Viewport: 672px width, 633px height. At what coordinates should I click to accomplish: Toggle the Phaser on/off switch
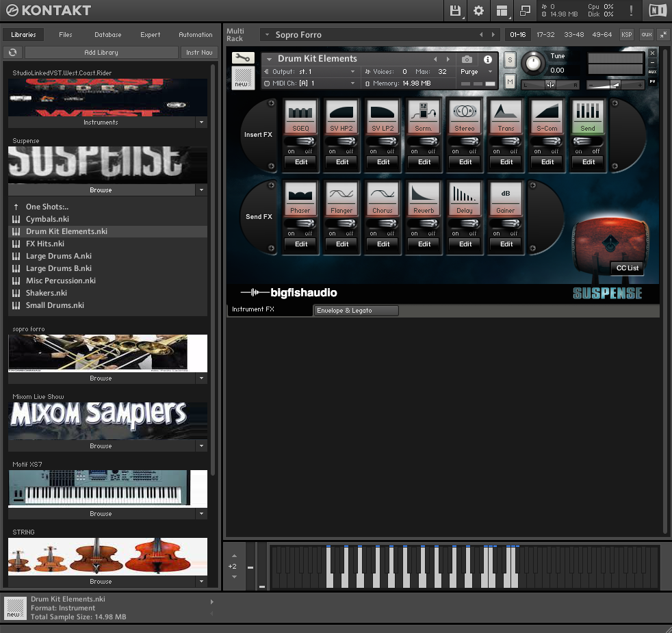point(300,224)
